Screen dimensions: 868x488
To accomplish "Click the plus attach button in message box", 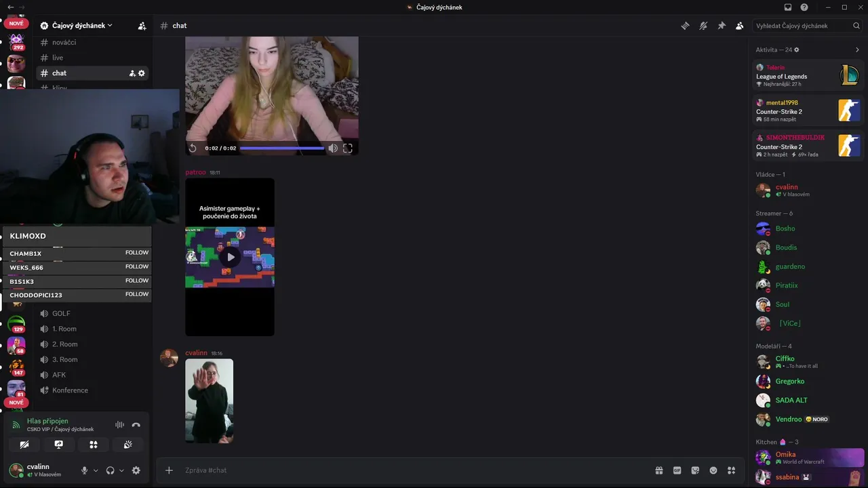I will click(169, 470).
